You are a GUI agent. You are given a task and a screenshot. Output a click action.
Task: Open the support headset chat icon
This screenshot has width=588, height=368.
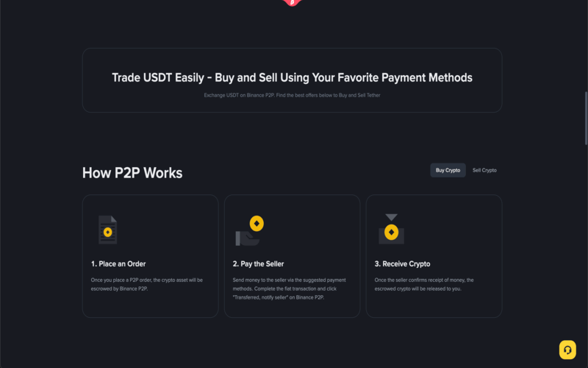tap(567, 350)
